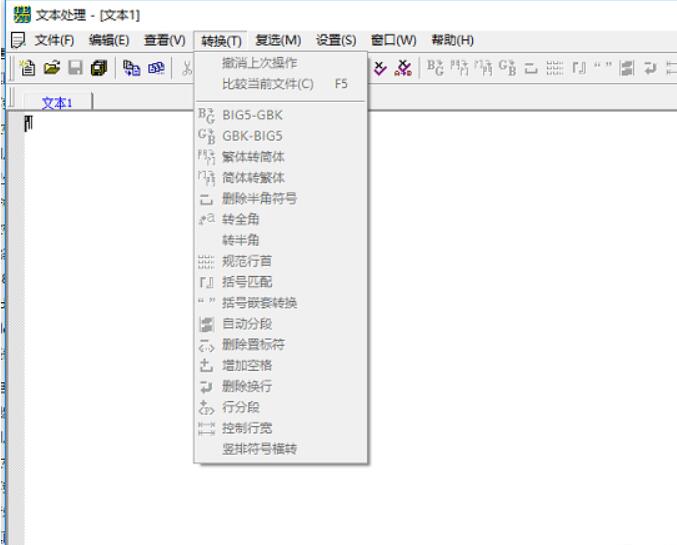Click the blue two-card icon before the scissors
Screen dimensions: 677x545
[x=156, y=68]
